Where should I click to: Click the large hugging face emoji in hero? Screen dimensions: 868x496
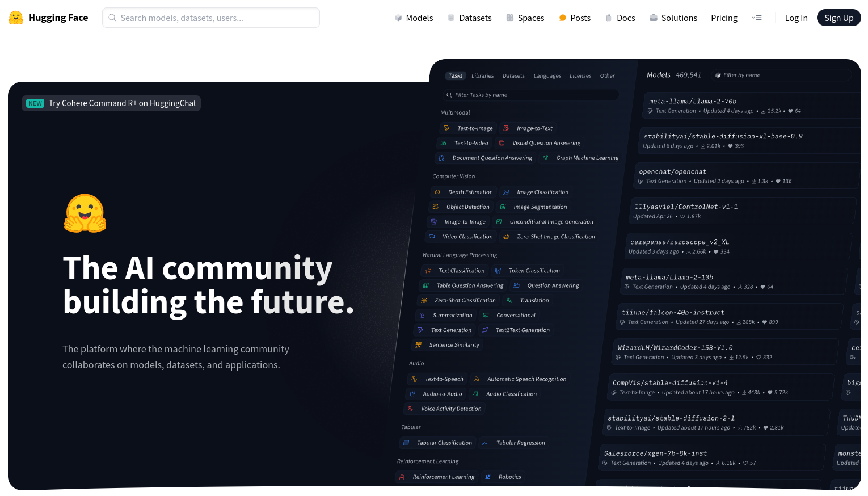pos(85,213)
